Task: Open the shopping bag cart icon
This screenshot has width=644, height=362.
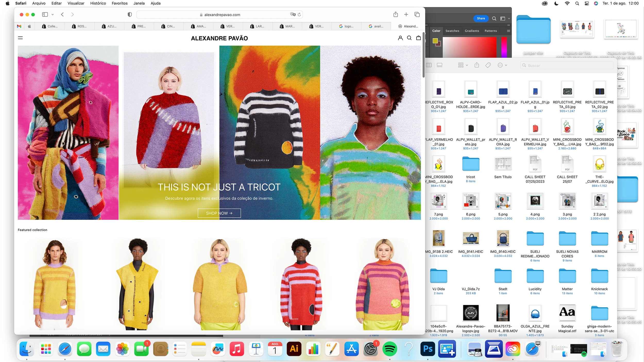Action: [419, 38]
